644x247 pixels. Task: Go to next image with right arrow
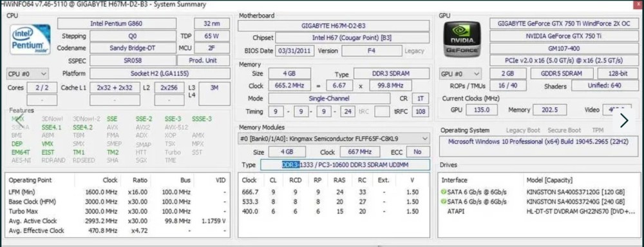click(x=624, y=120)
